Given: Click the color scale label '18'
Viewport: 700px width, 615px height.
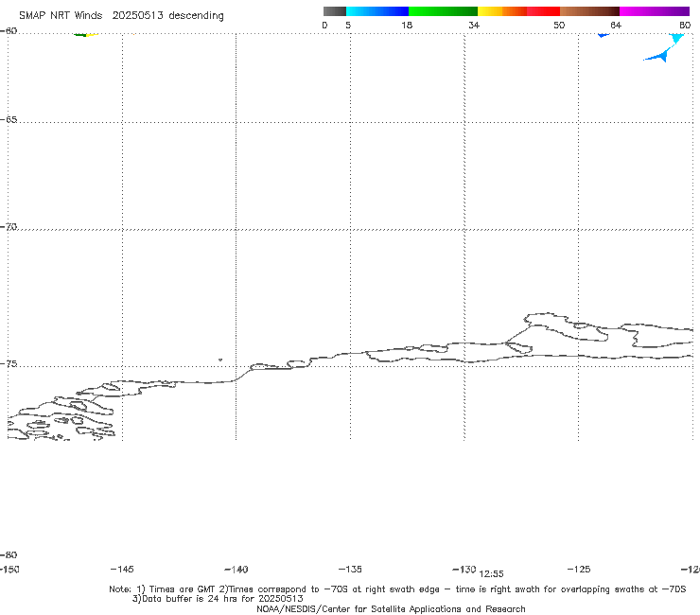Looking at the screenshot, I should point(407,25).
